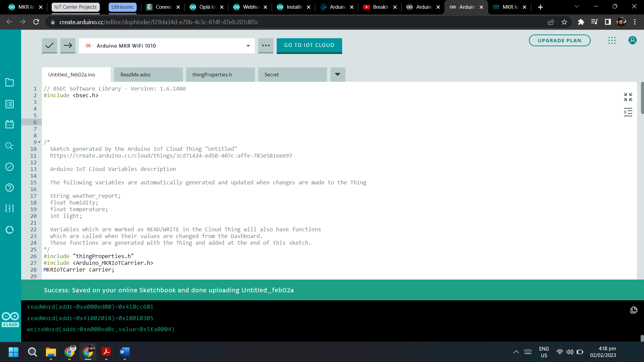Open the Serial Monitor icon in sidebar
The height and width of the screenshot is (362, 644).
[x=10, y=146]
